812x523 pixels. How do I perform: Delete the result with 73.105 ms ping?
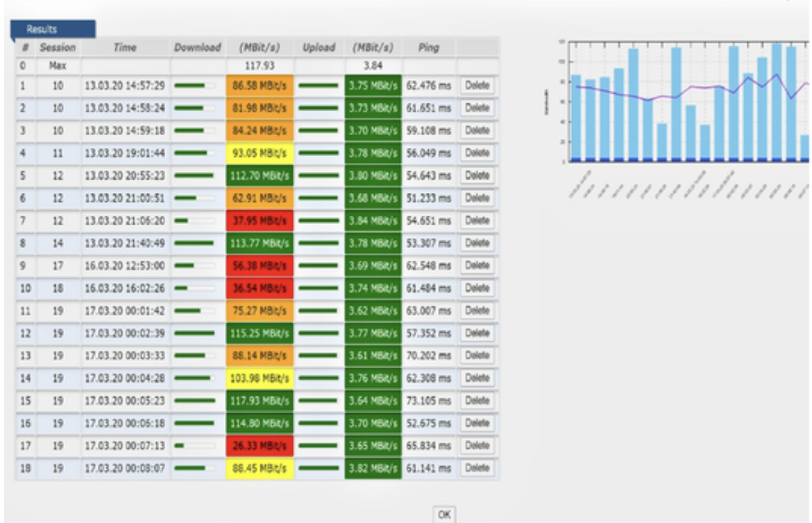pos(477,401)
